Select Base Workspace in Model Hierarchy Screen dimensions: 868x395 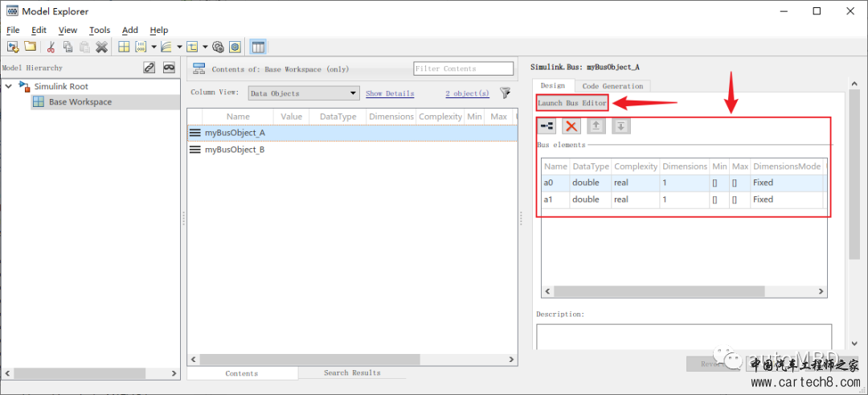[80, 102]
